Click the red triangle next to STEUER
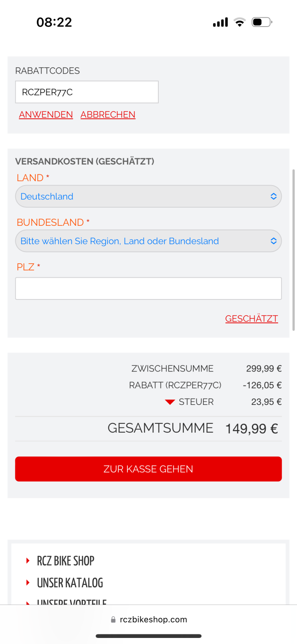The width and height of the screenshot is (297, 644). tap(170, 402)
